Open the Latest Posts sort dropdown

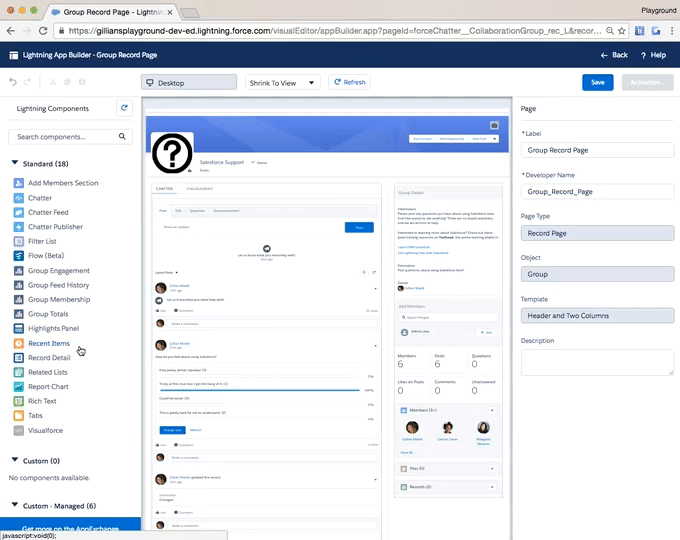167,272
